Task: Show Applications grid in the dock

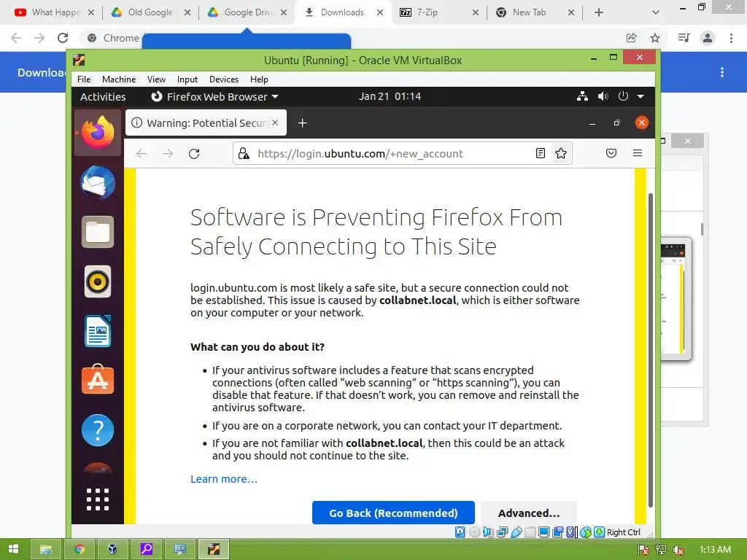Action: 98,499
